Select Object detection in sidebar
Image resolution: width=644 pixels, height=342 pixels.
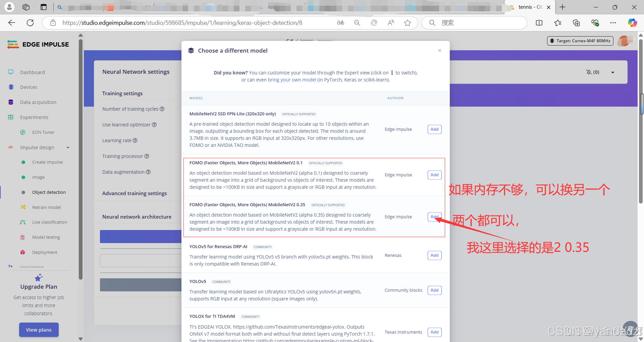coord(49,192)
